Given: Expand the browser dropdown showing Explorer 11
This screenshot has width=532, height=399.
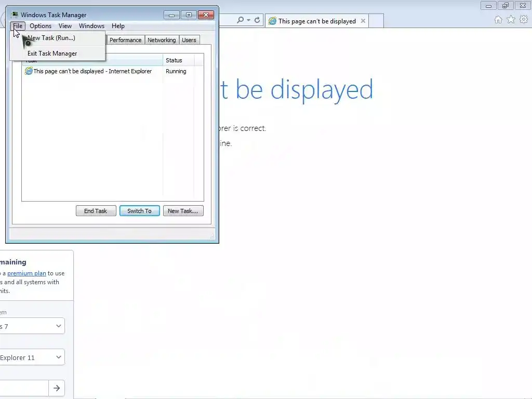Looking at the screenshot, I should click(x=32, y=357).
